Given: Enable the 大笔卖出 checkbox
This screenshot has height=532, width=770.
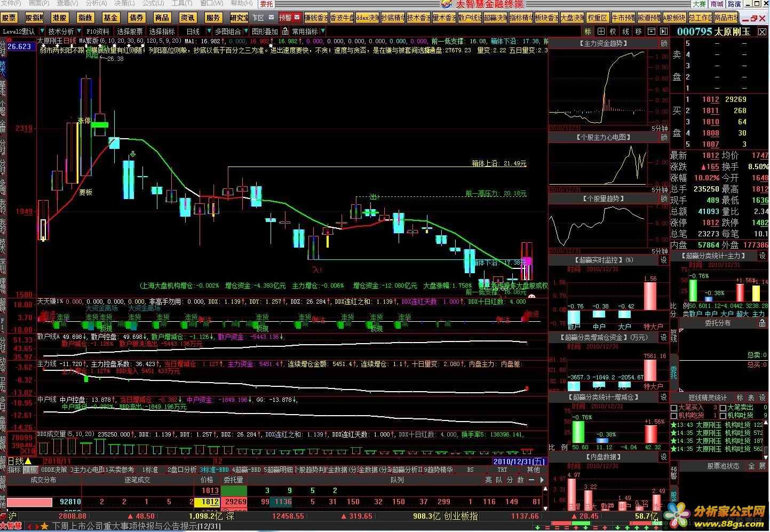Looking at the screenshot, I should tap(723, 408).
